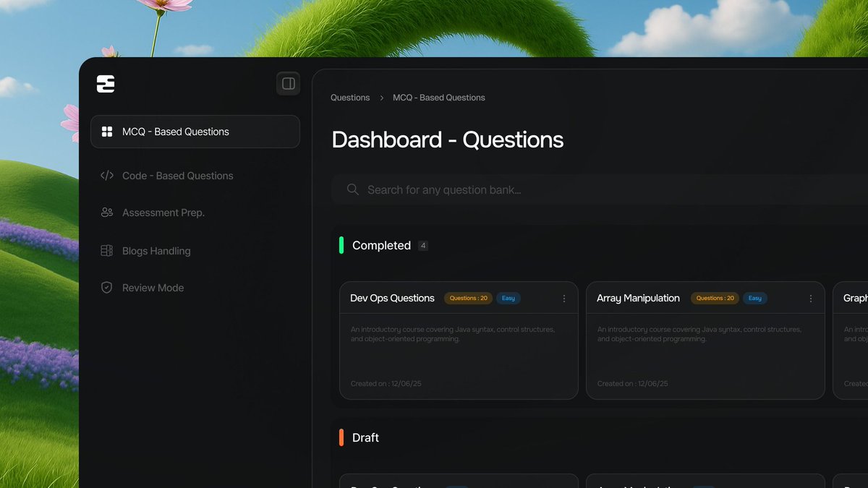This screenshot has width=868, height=488.
Task: Click MCQ - Based Questions breadcrumb
Action: (x=439, y=98)
